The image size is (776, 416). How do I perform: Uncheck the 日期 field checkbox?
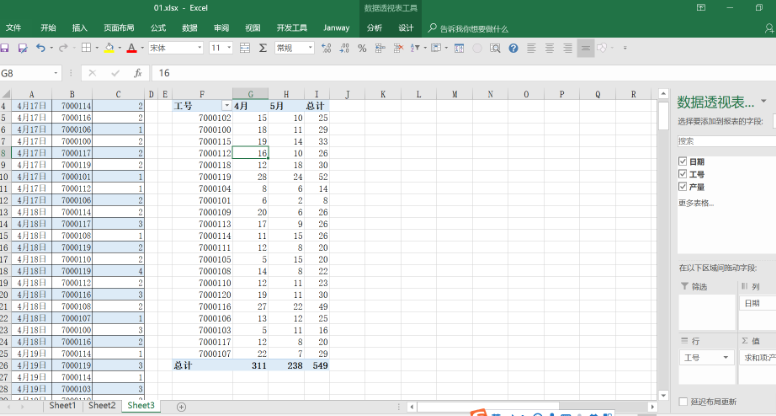[682, 161]
